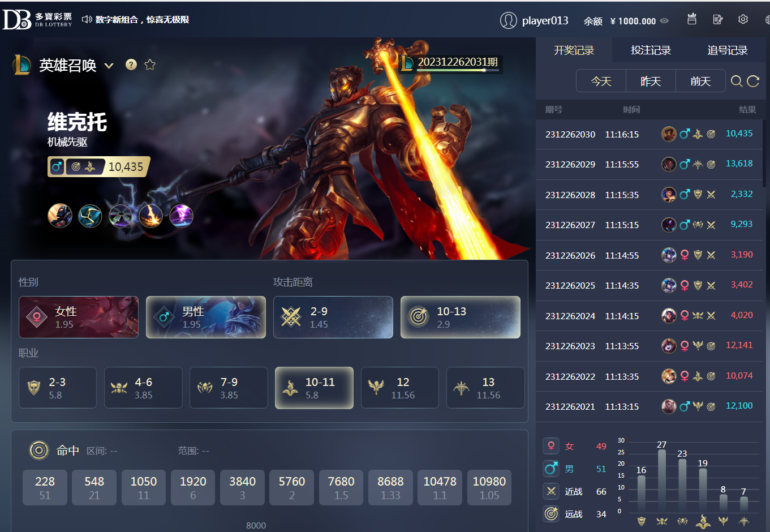Switch to the 追号记录 tab
Image resolution: width=770 pixels, height=532 pixels.
pyautogui.click(x=727, y=50)
